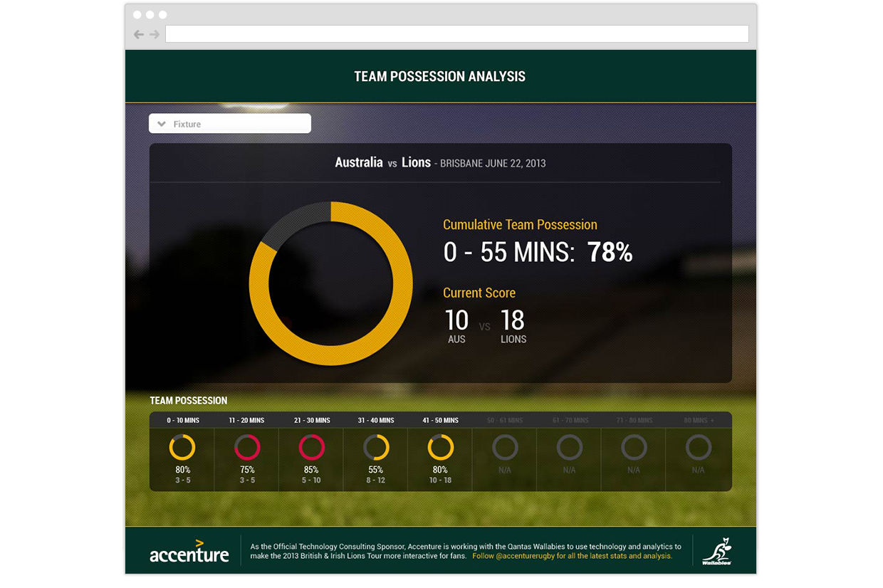883x588 pixels.
Task: Click the Australia team name
Action: click(x=359, y=162)
